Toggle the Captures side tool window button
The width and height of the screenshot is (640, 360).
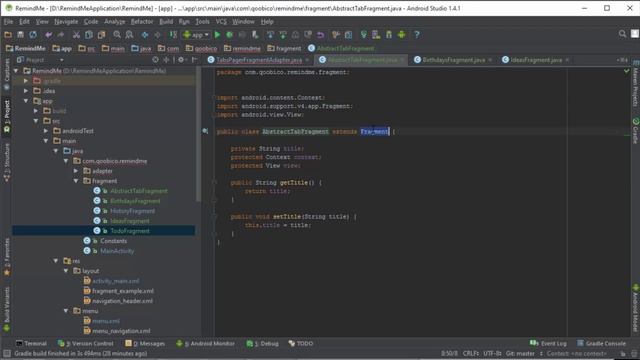[x=7, y=74]
